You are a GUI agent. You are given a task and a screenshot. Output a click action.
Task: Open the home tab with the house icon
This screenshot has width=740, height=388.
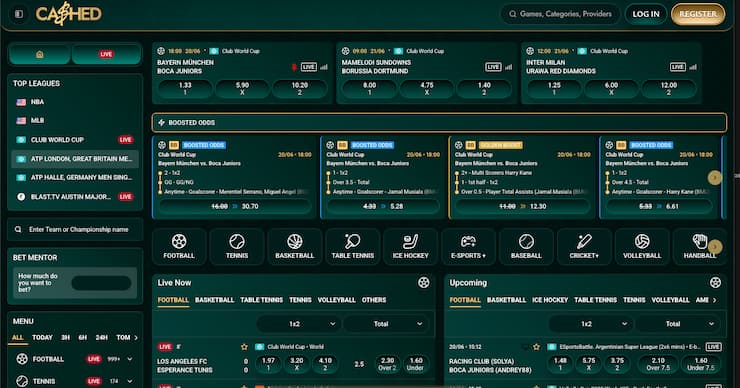pos(40,54)
